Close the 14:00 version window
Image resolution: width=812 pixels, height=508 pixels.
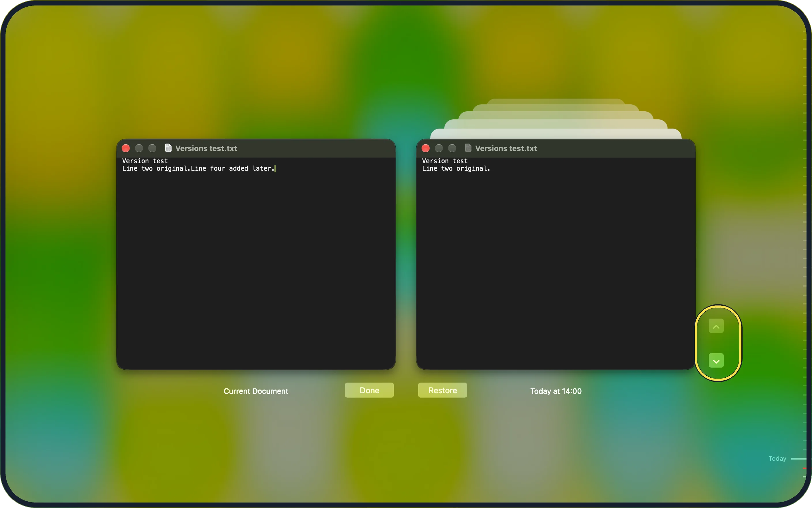pos(425,148)
